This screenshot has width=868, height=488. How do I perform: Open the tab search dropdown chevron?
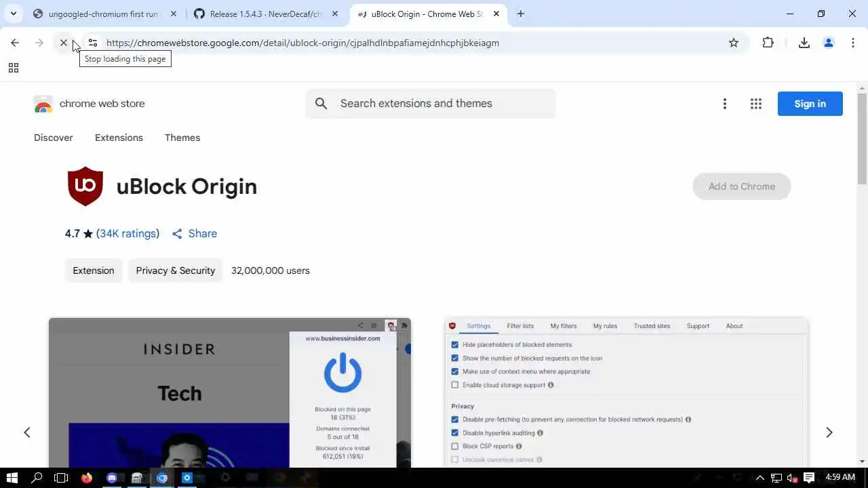[13, 14]
